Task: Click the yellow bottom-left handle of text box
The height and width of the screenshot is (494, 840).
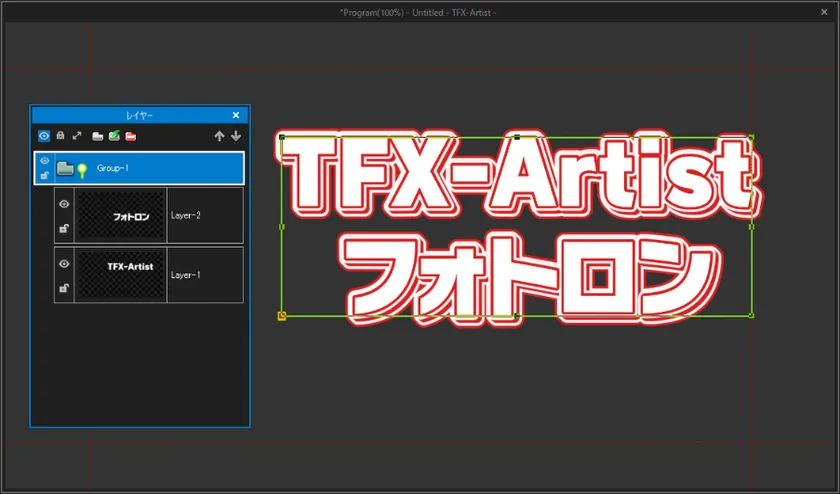Action: click(282, 316)
